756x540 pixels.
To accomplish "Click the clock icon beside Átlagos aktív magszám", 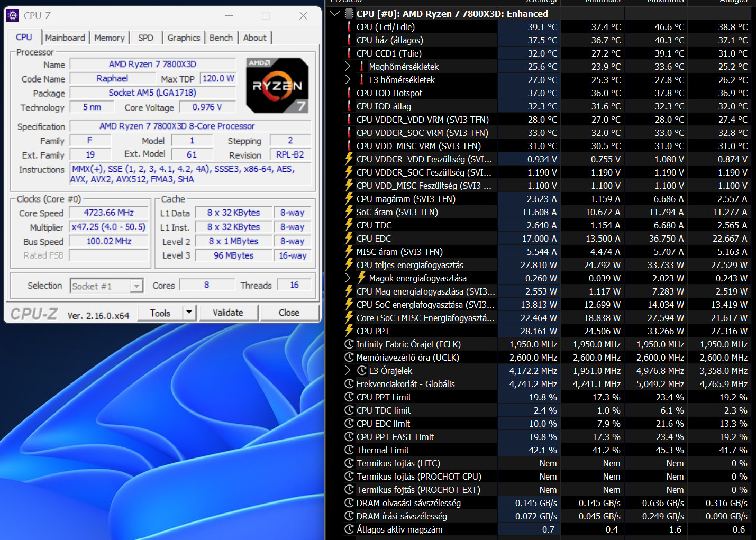I will (x=349, y=529).
